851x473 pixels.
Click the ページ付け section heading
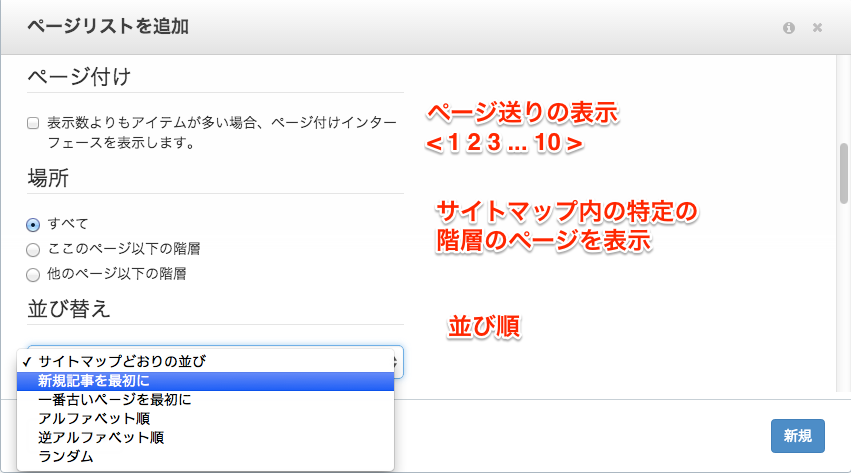(x=79, y=76)
